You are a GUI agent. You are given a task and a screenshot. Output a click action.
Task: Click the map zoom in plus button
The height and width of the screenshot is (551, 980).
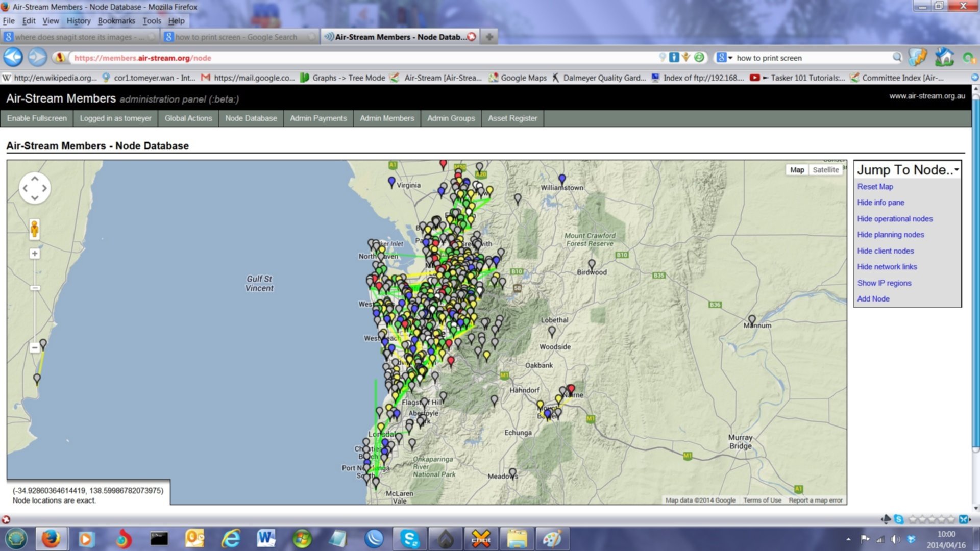point(34,254)
